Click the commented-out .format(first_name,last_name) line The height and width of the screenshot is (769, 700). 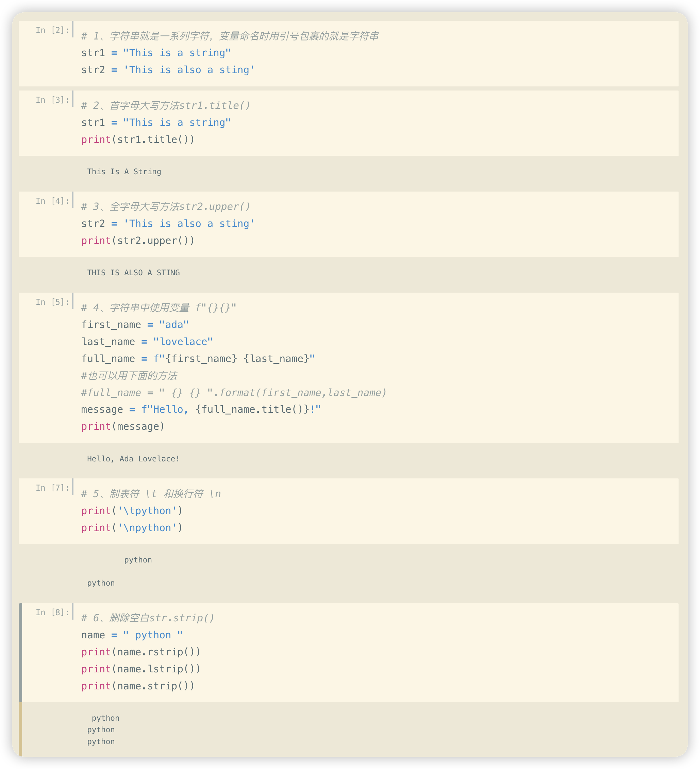click(234, 393)
